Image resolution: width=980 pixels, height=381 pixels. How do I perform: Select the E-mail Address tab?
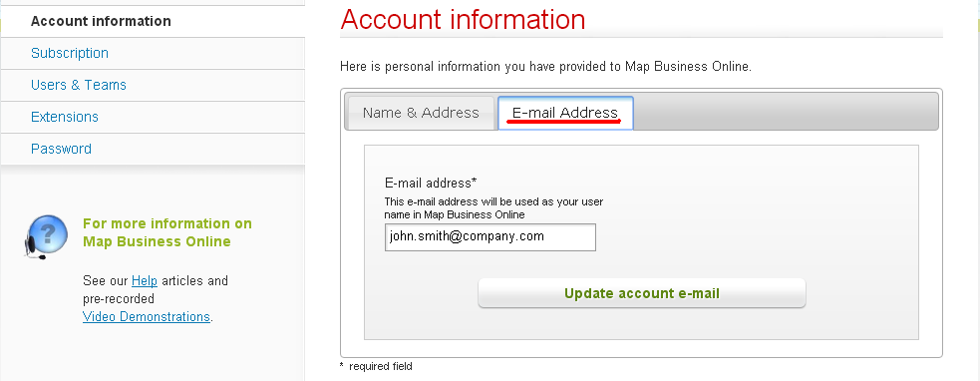click(x=565, y=113)
